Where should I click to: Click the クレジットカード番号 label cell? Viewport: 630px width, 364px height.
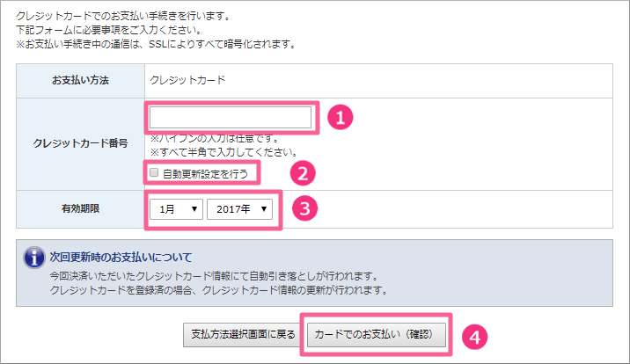tap(80, 143)
